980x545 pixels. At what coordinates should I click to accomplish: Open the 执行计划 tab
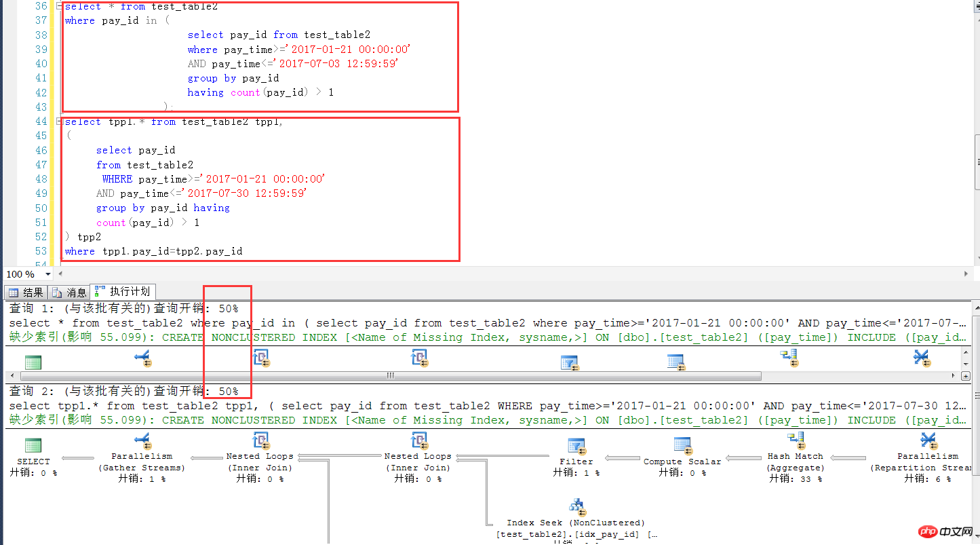click(x=123, y=292)
